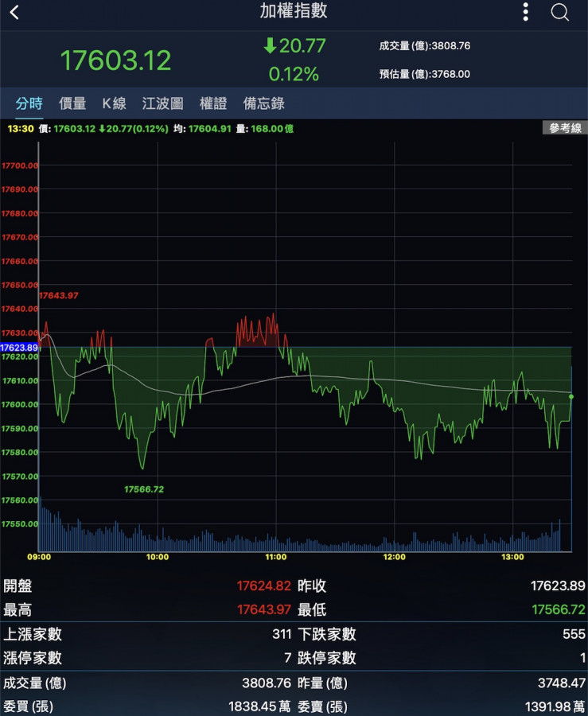Tap the 漲停家數 value 7
The image size is (588, 716).
[x=287, y=658]
